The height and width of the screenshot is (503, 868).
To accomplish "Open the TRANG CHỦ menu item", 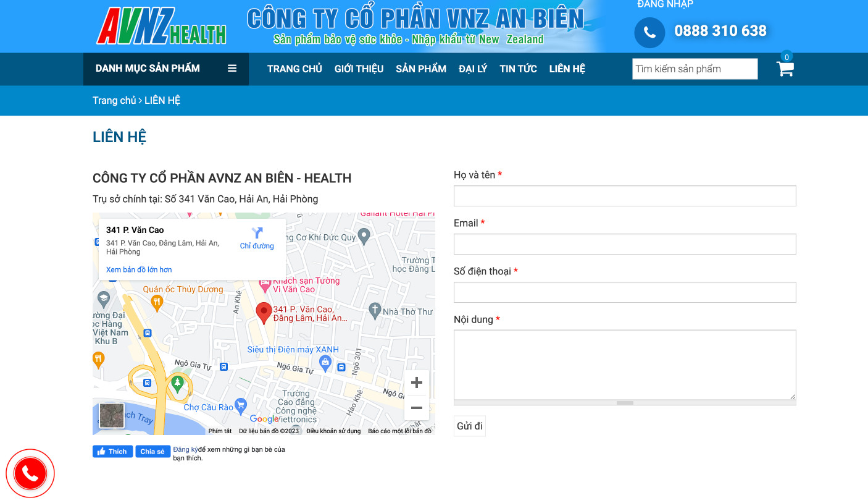I will (x=294, y=69).
